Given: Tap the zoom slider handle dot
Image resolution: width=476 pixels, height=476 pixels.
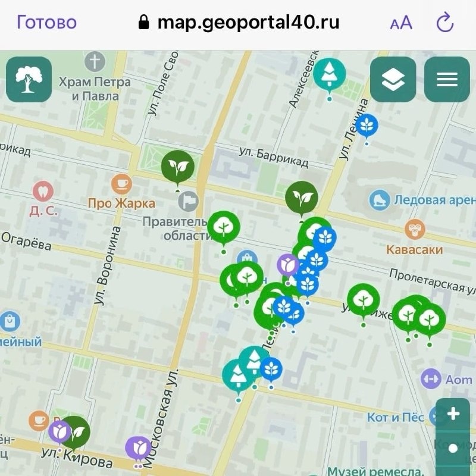Looking at the screenshot, I should point(453,449).
